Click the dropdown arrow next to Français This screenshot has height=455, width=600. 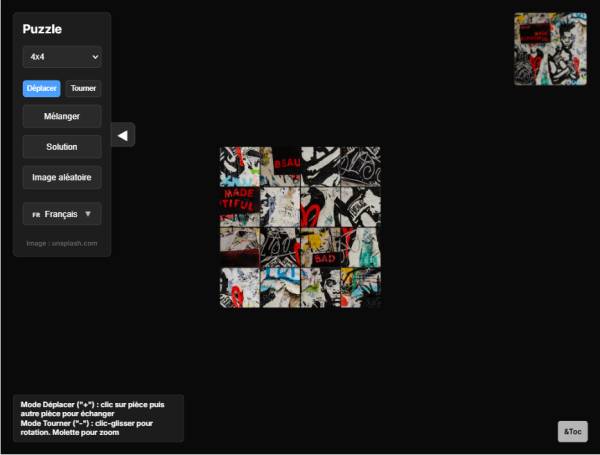(x=88, y=214)
